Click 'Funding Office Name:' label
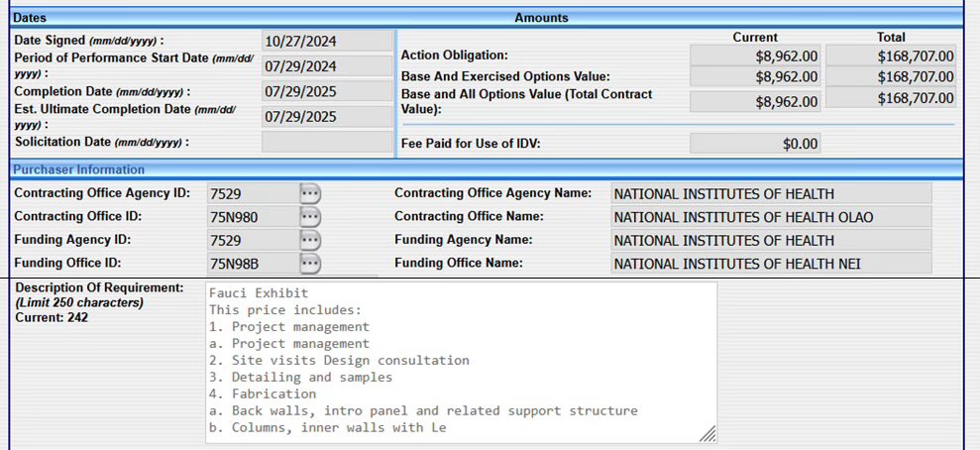Screen dimensions: 980x450 click(458, 263)
